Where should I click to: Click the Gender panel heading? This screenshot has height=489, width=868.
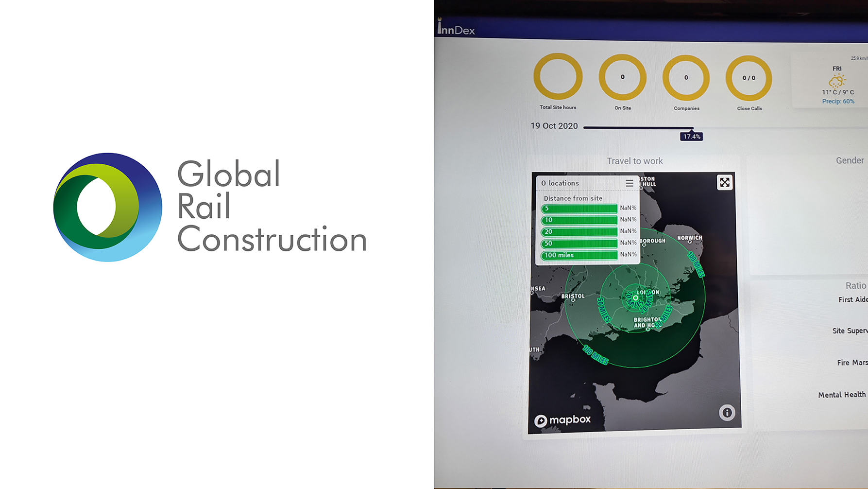coord(850,160)
